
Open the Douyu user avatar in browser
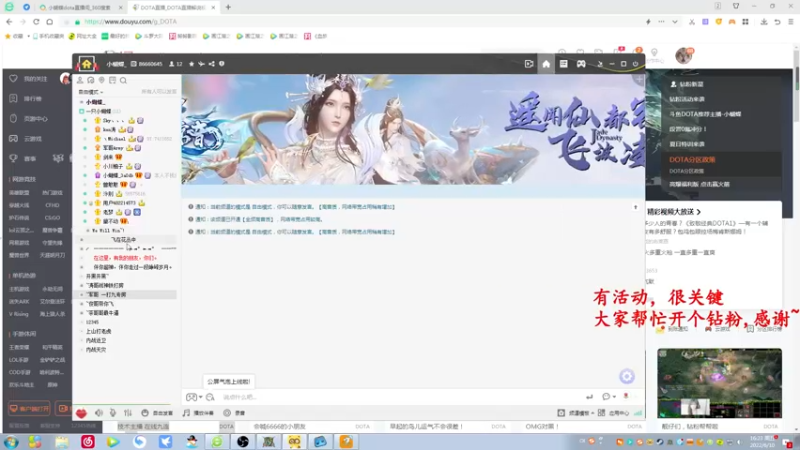click(x=684, y=56)
